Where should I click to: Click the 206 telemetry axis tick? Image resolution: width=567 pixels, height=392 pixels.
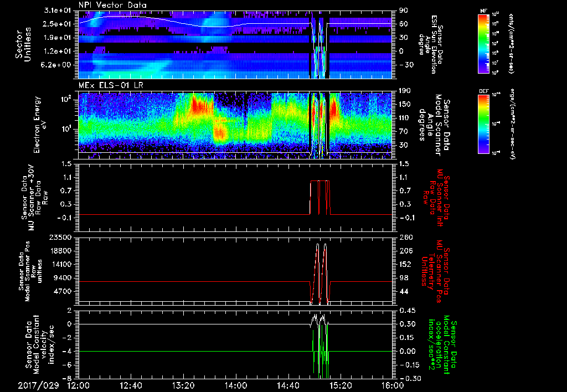pyautogui.click(x=406, y=251)
